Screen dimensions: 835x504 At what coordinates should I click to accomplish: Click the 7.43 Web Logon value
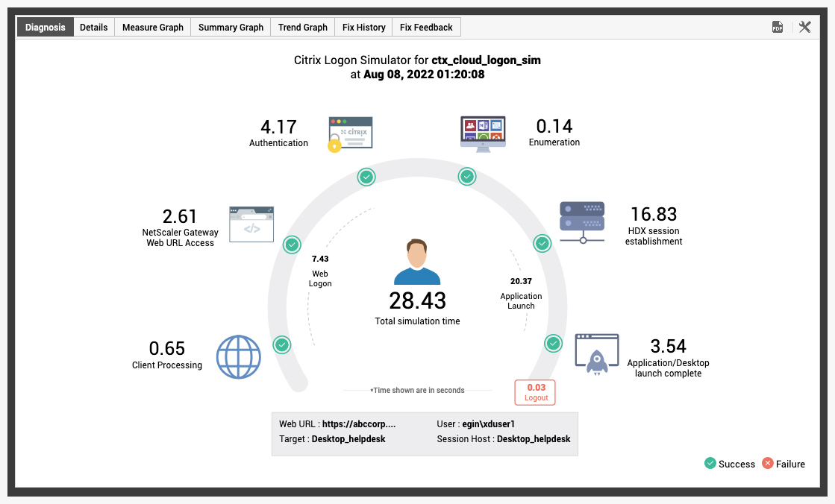pos(320,259)
